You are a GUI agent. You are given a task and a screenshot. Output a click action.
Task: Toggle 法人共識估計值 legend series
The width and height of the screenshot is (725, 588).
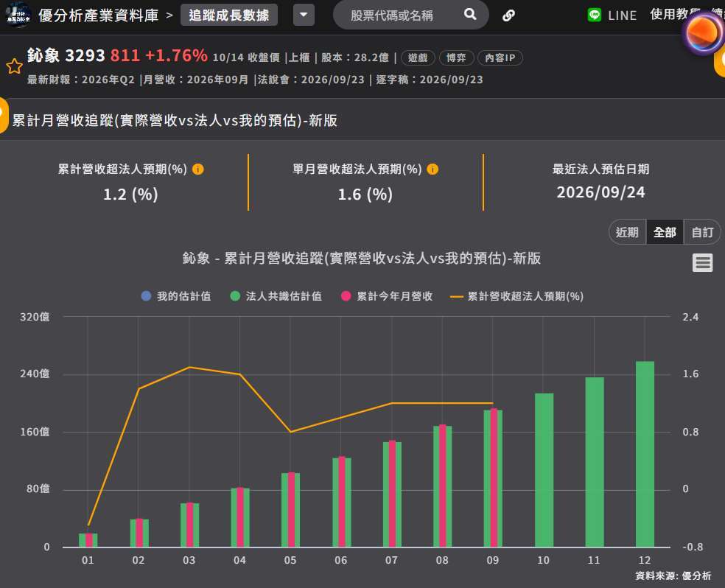coord(276,296)
